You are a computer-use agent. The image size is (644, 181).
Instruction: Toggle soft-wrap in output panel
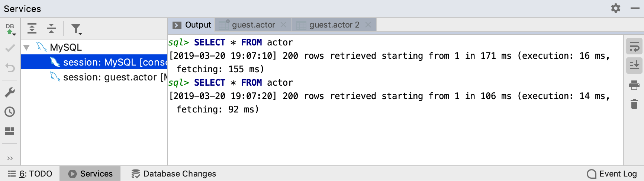[x=634, y=47]
